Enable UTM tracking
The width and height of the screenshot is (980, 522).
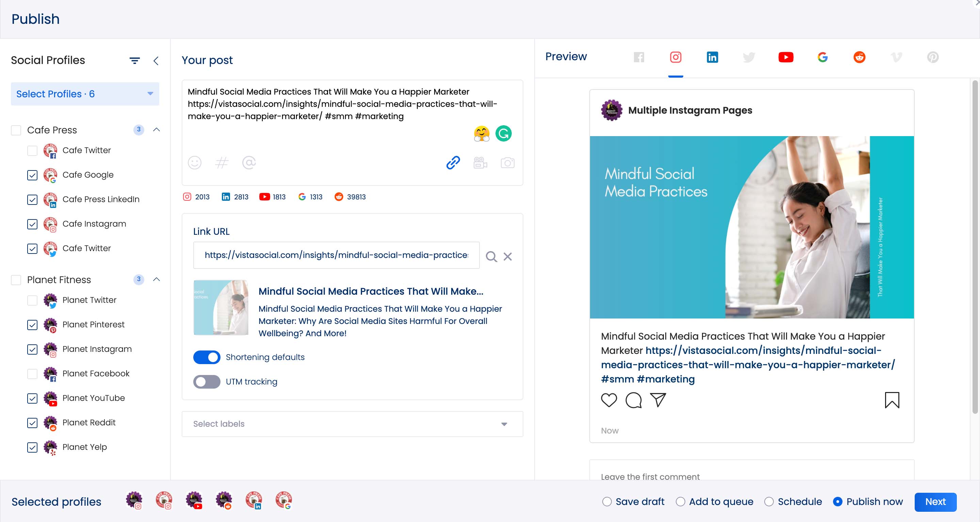(x=207, y=381)
